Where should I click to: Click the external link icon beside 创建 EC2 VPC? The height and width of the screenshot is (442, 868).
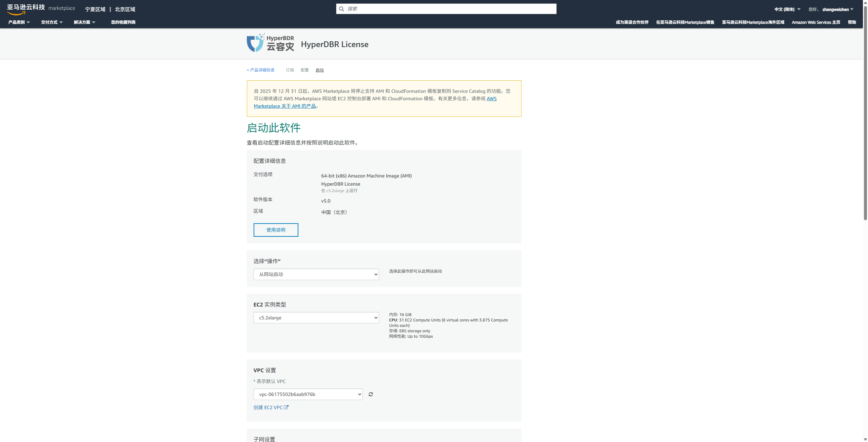[x=286, y=407]
